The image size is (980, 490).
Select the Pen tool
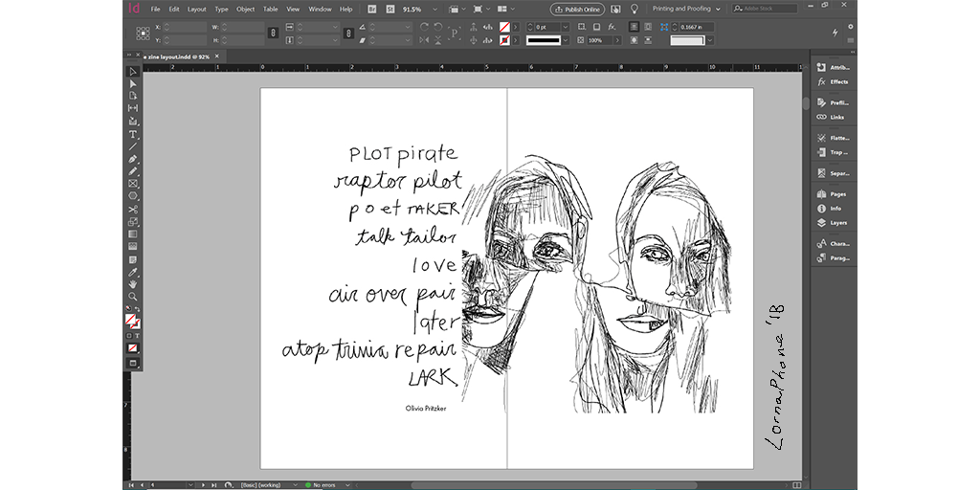point(133,159)
